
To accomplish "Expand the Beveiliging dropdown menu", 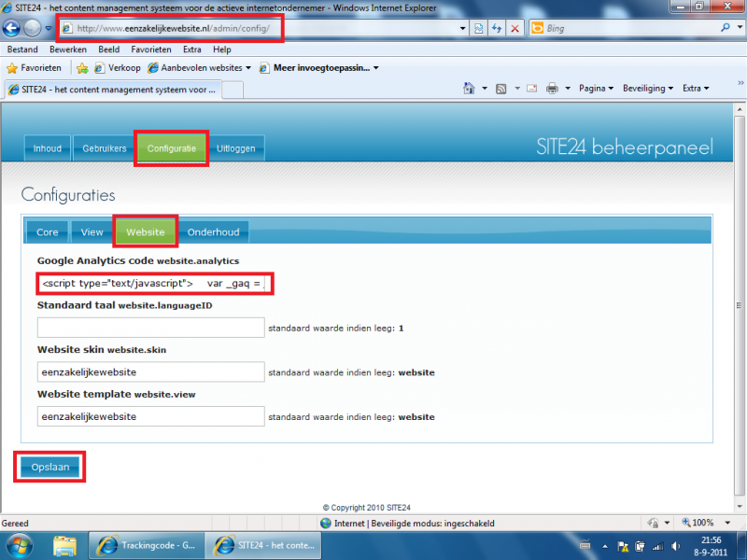I will point(646,89).
